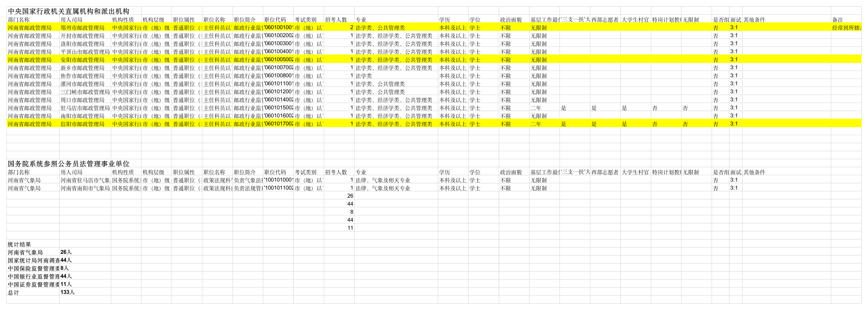Click the 周口市邮政管理局 cell
Viewport: 868px width, 310px height.
(x=85, y=100)
